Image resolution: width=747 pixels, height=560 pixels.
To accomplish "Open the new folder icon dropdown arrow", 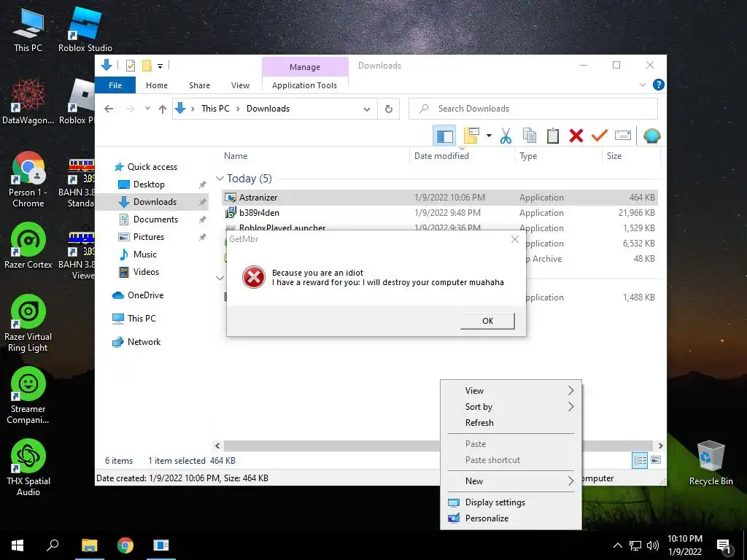I will 489,136.
